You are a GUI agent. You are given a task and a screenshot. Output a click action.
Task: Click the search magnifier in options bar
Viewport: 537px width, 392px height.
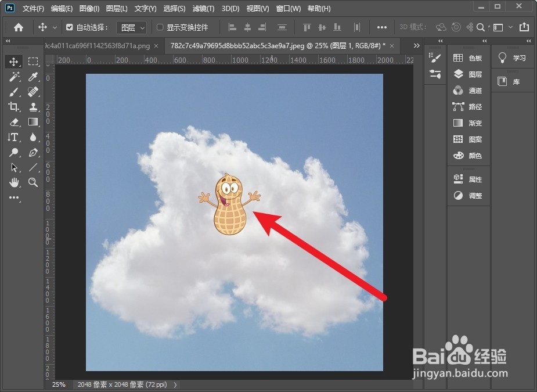coord(481,27)
